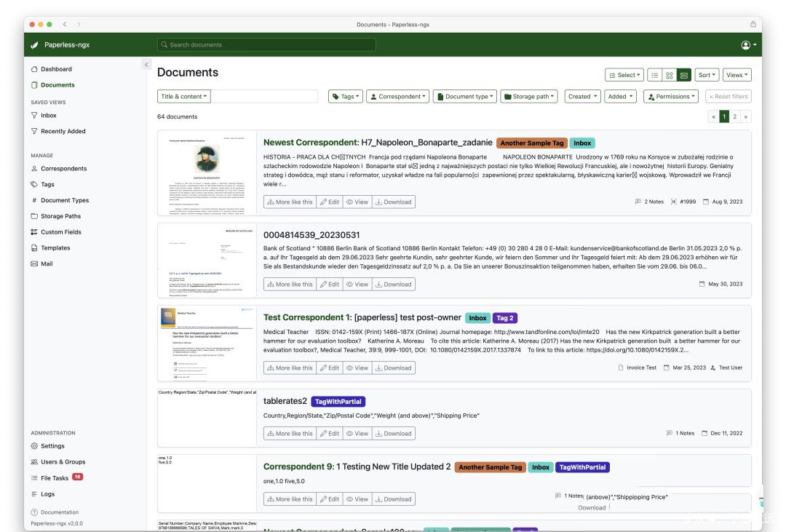Viewport: 786px width, 532px height.
Task: Expand the Storage path filter dropdown
Action: 529,96
